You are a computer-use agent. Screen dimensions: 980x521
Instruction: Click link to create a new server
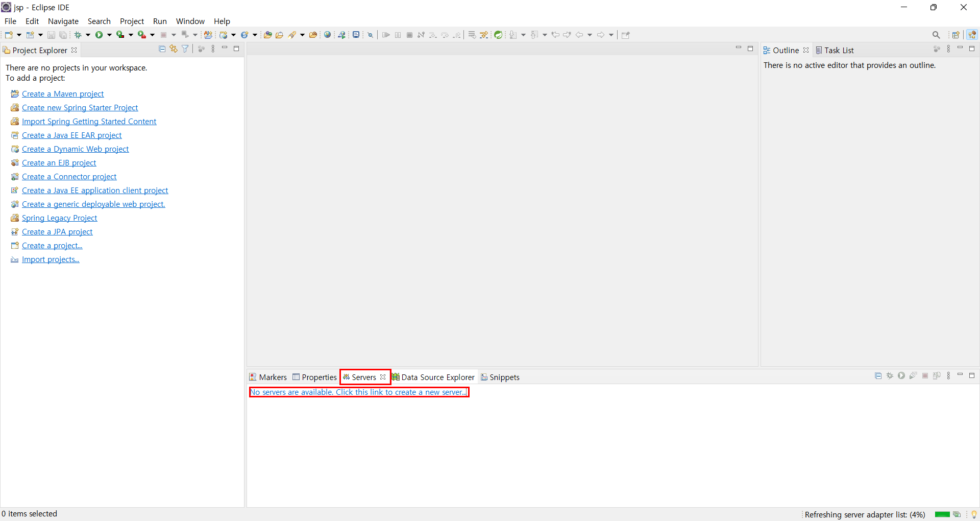359,392
